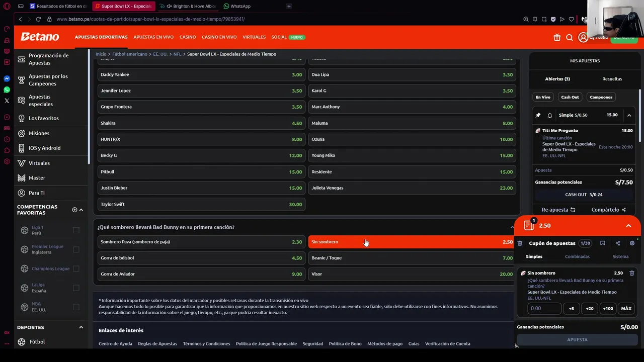Filter open bets by Cash Out
The image size is (644, 362).
point(570,97)
